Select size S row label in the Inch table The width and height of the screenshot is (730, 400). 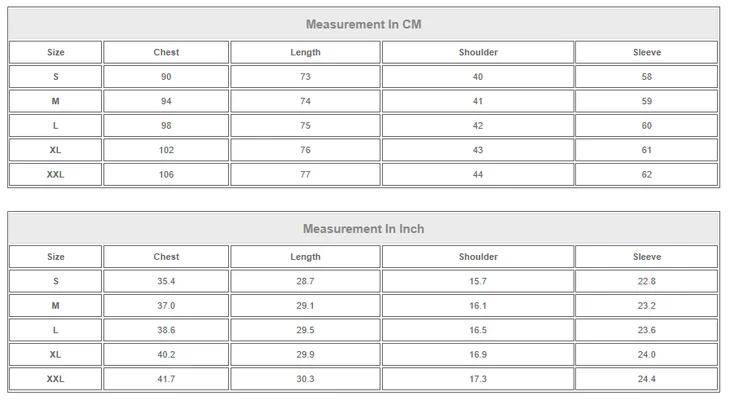click(x=56, y=282)
